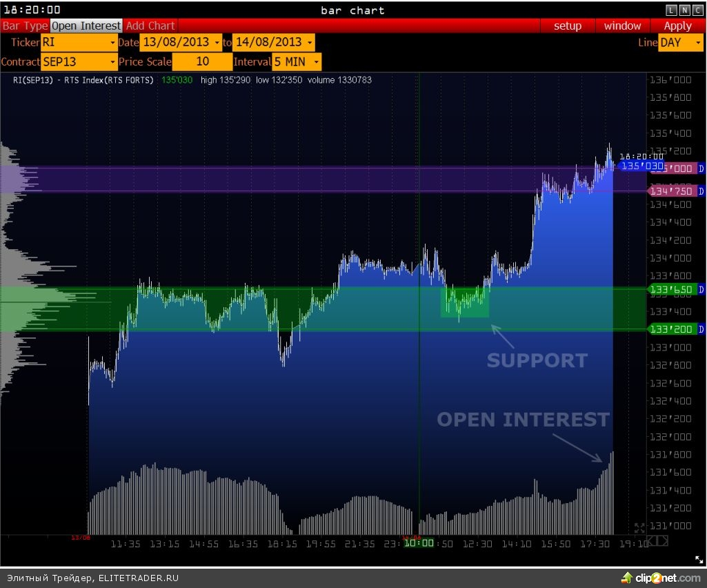Expand the Line dropdown set to DAY

pos(681,43)
